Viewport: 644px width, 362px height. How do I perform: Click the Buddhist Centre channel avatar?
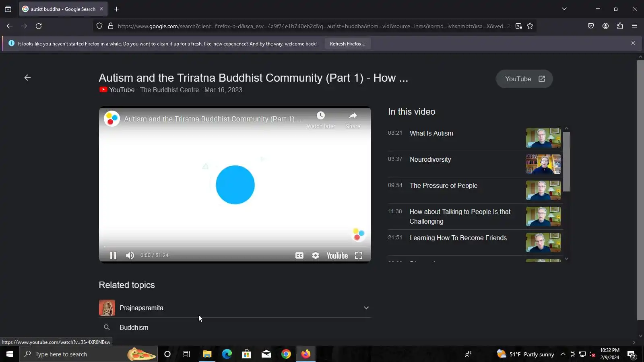click(x=112, y=119)
